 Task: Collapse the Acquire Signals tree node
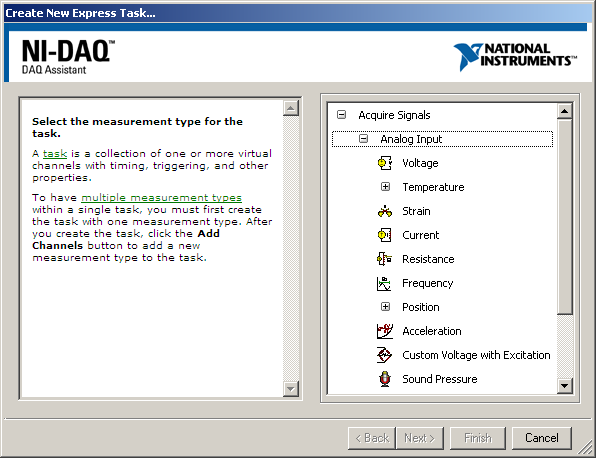tap(341, 115)
